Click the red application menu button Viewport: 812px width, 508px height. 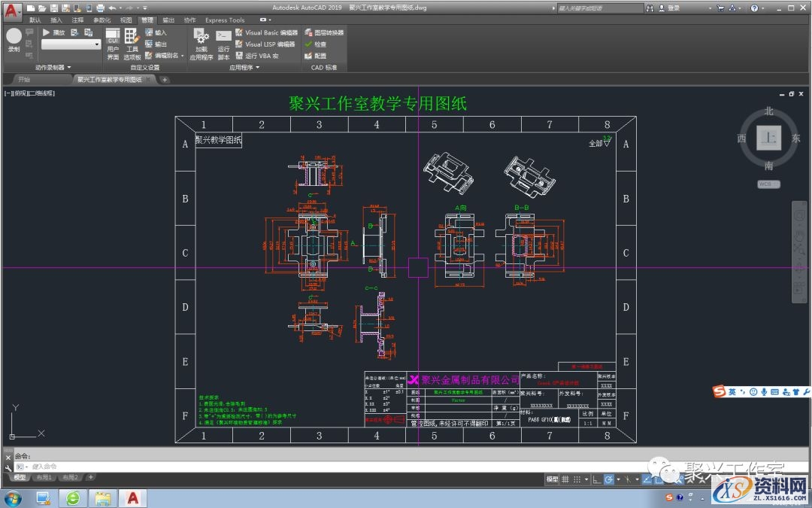pyautogui.click(x=10, y=7)
